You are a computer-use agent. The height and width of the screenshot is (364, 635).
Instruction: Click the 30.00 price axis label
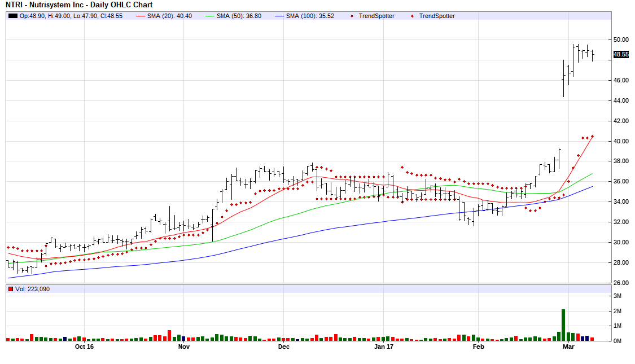621,242
